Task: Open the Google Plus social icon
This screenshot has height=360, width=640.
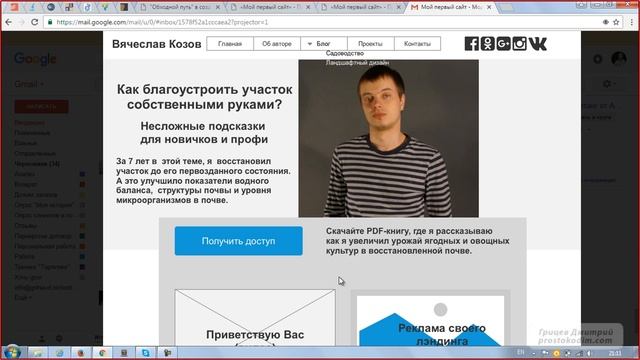Action: pos(503,44)
